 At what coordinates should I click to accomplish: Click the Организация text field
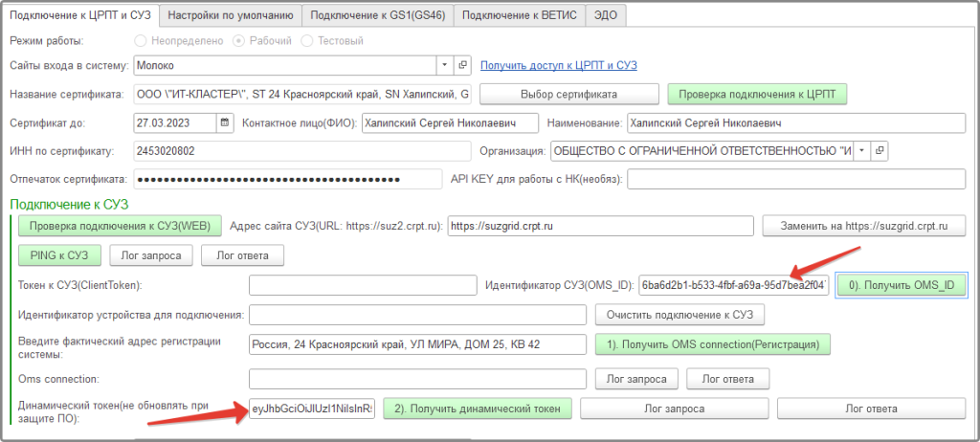702,150
